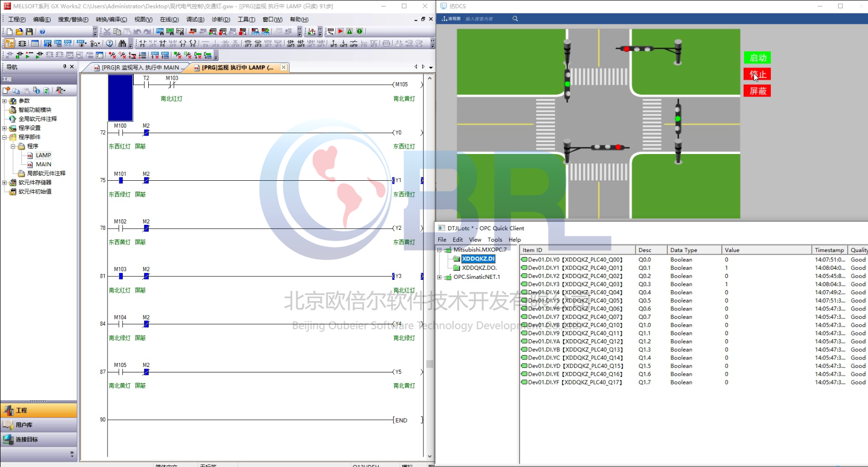
Task: Click the Cut scissors icon
Action: (x=107, y=32)
